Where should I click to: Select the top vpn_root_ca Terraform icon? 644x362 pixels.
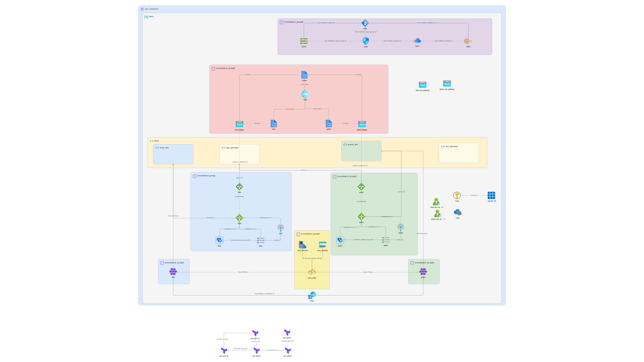tap(255, 333)
